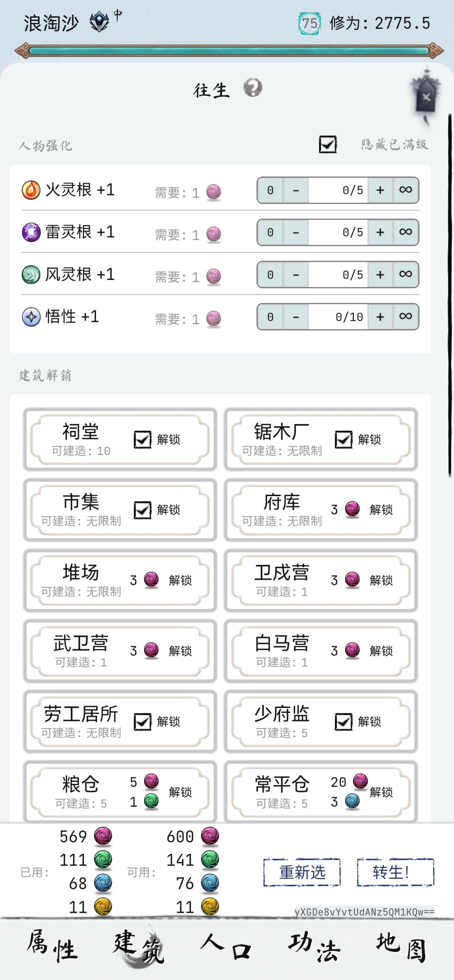Toggle the 少府监 unlock checkbox
Viewport: 454px width, 980px height.
point(343,722)
